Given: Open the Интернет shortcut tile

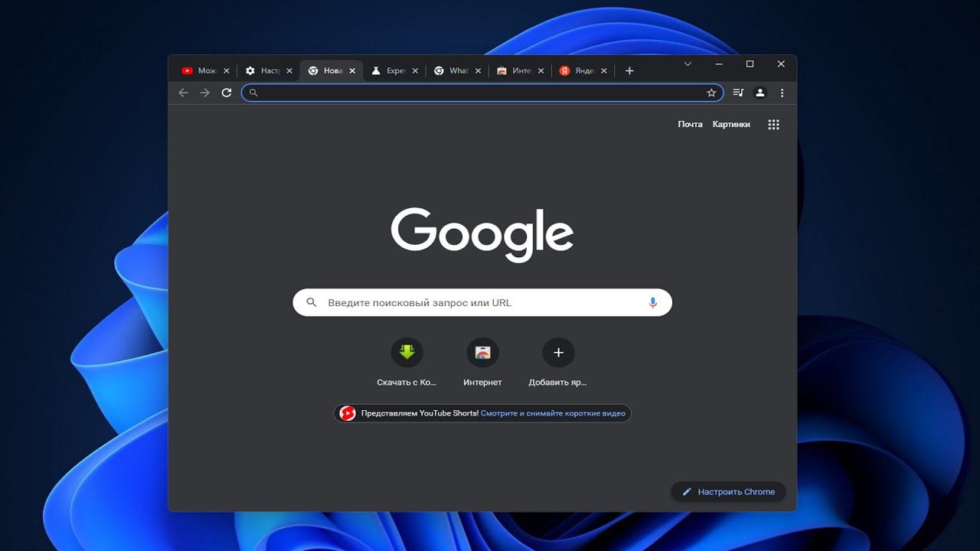Looking at the screenshot, I should click(x=482, y=362).
